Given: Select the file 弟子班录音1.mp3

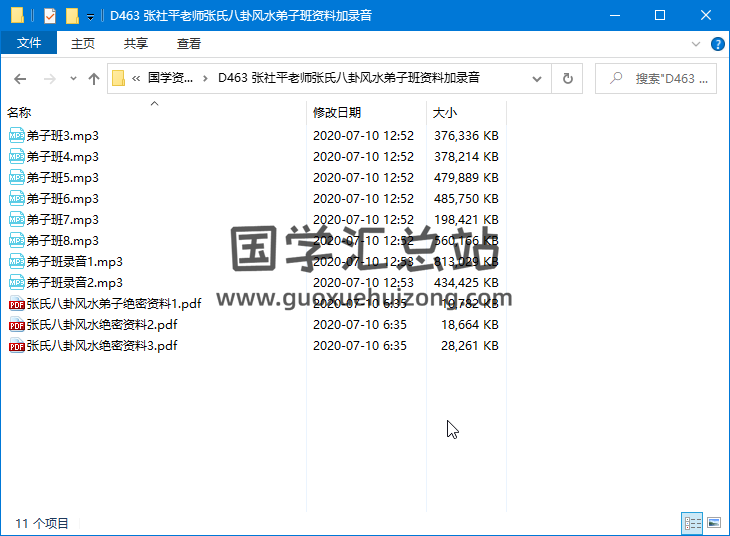Looking at the screenshot, I should [x=74, y=262].
